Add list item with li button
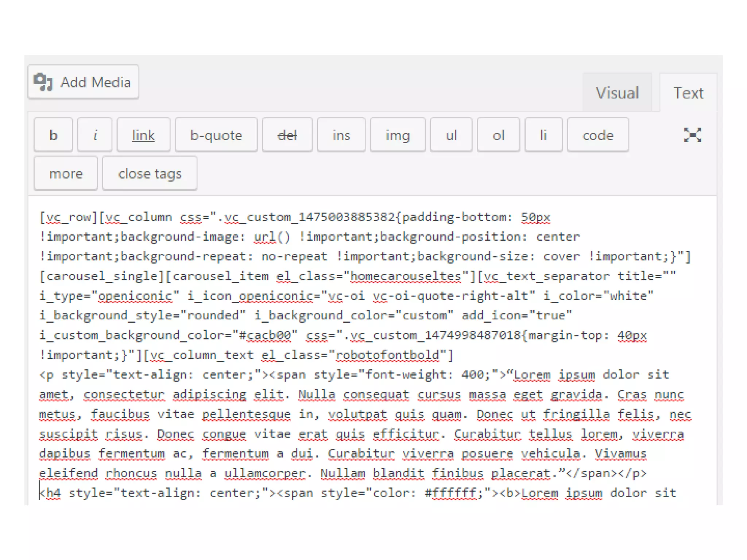Image resolution: width=747 pixels, height=560 pixels. pos(543,135)
